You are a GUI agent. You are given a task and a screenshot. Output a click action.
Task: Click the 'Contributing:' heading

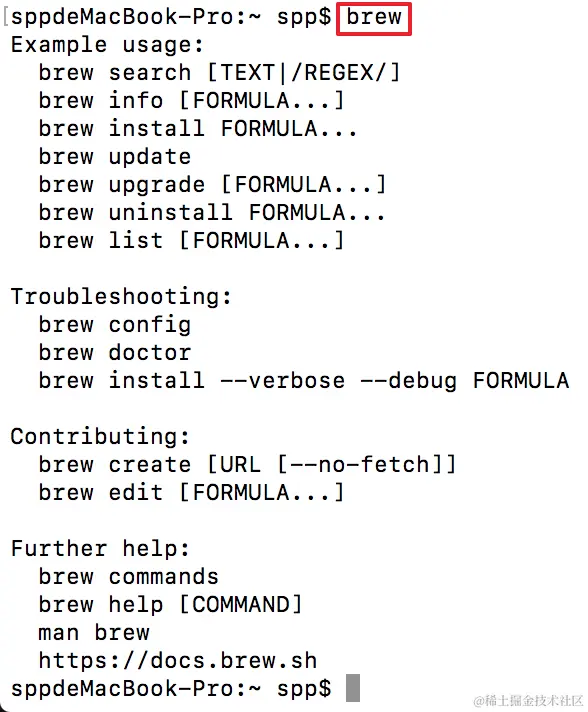pyautogui.click(x=100, y=436)
